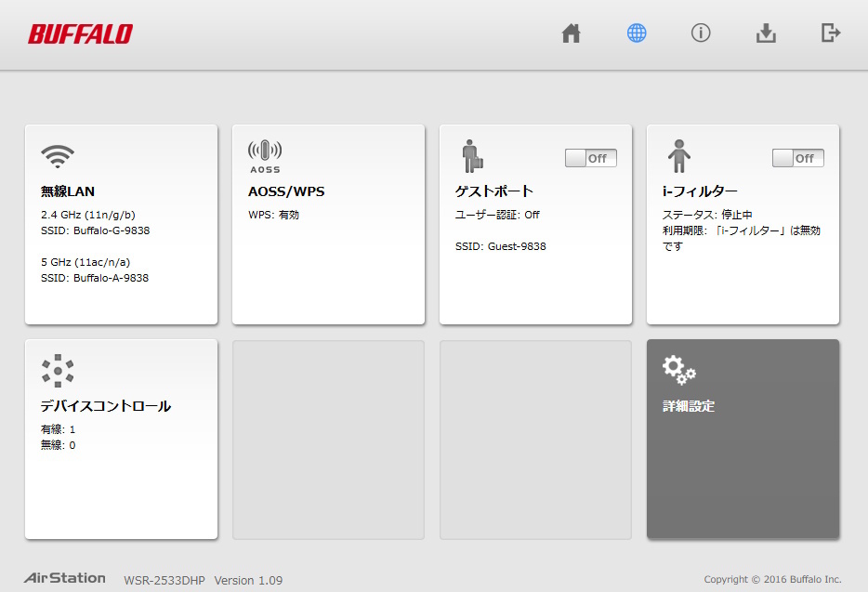Screen dimensions: 868x592
Task: Open 詳細設定 advanced settings label
Action: pos(689,406)
